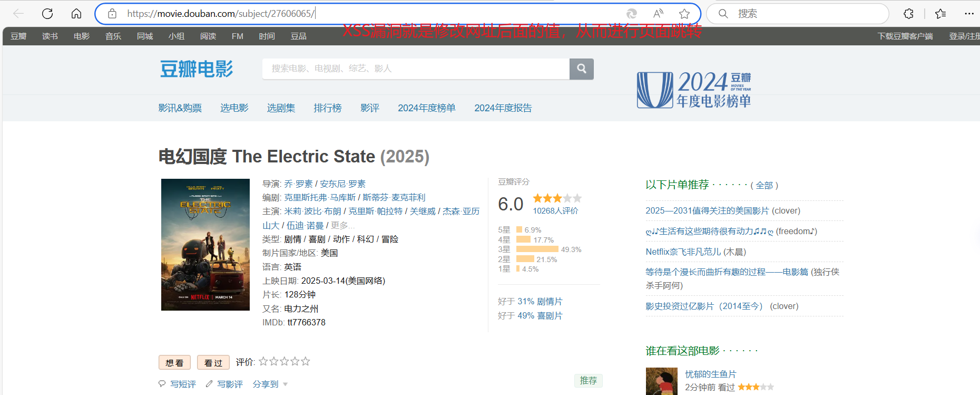980x395 pixels.
Task: View site info via the address bar lock icon
Action: point(112,14)
